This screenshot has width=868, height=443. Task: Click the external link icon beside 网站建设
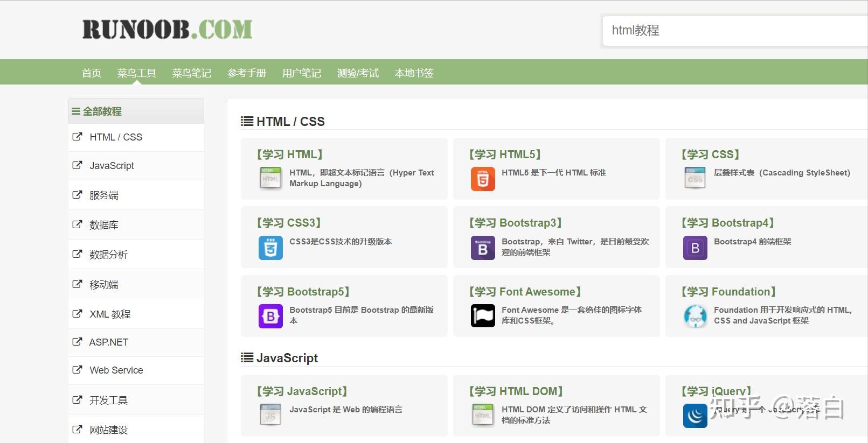point(78,430)
